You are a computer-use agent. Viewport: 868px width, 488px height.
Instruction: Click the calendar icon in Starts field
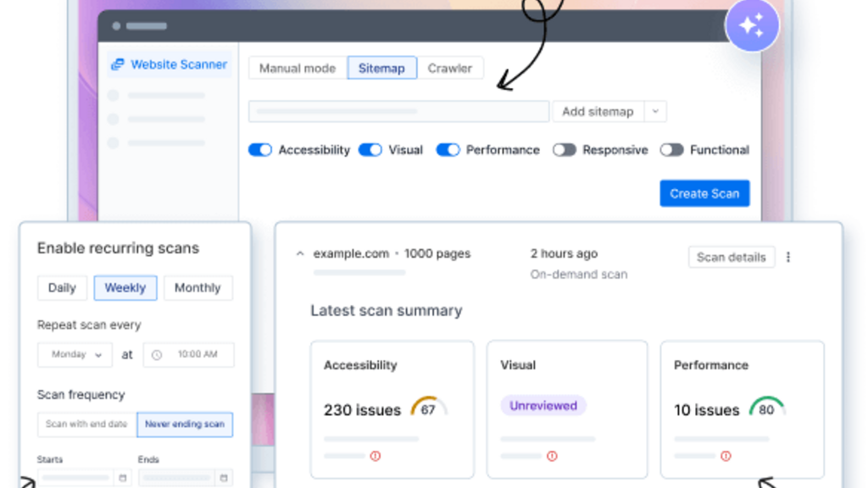click(122, 479)
